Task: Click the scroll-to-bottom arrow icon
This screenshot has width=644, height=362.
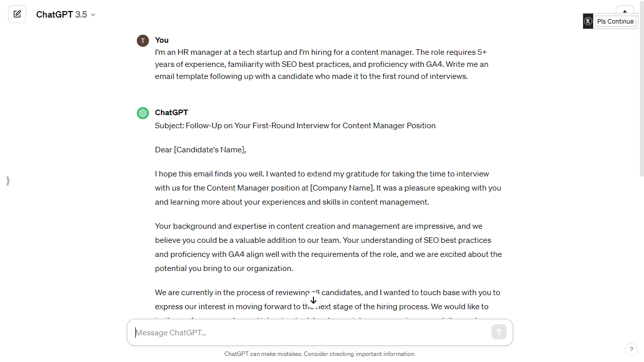Action: [x=313, y=300]
